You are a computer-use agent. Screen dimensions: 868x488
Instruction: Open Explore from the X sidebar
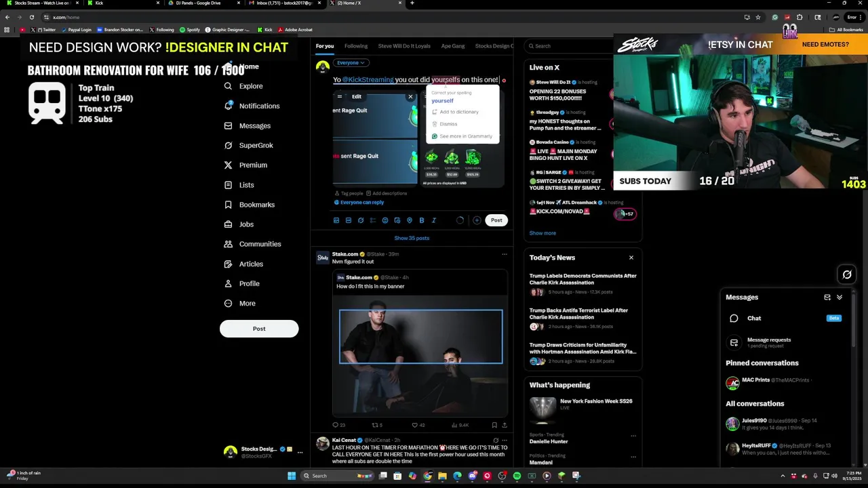[243, 86]
